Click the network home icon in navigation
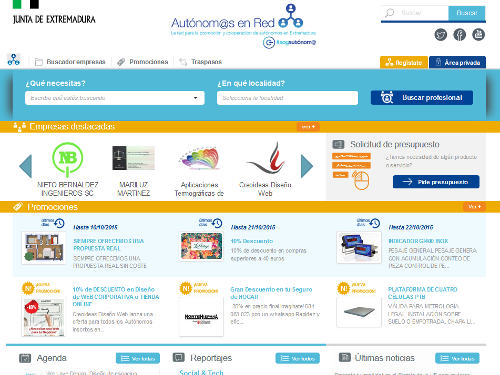 click(14, 60)
